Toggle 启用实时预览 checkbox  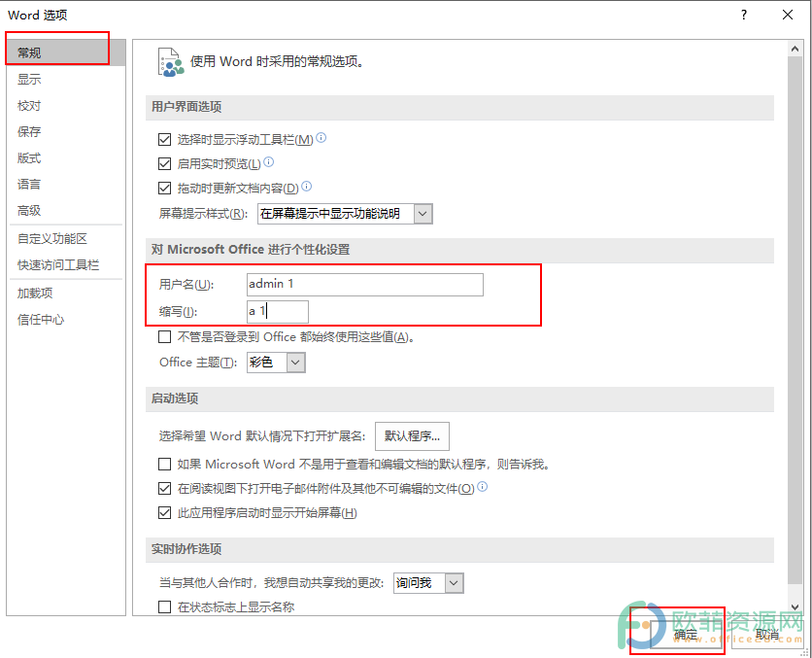point(165,163)
